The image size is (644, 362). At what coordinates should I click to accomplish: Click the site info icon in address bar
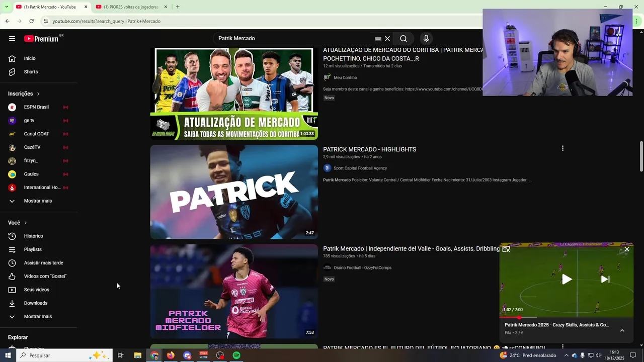(x=46, y=21)
